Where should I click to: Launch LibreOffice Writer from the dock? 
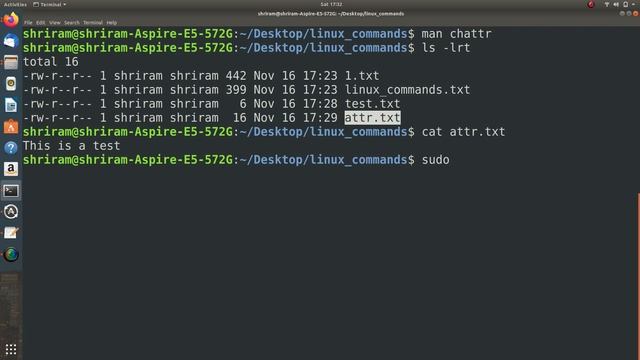[x=11, y=105]
